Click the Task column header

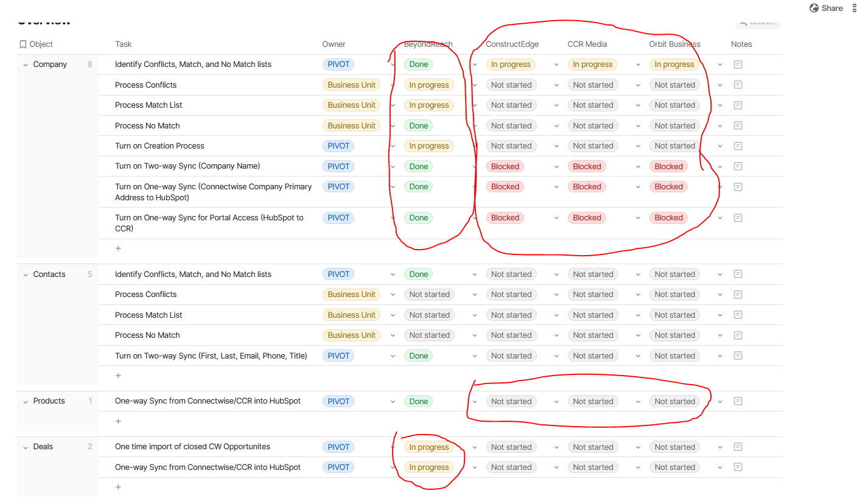[124, 44]
